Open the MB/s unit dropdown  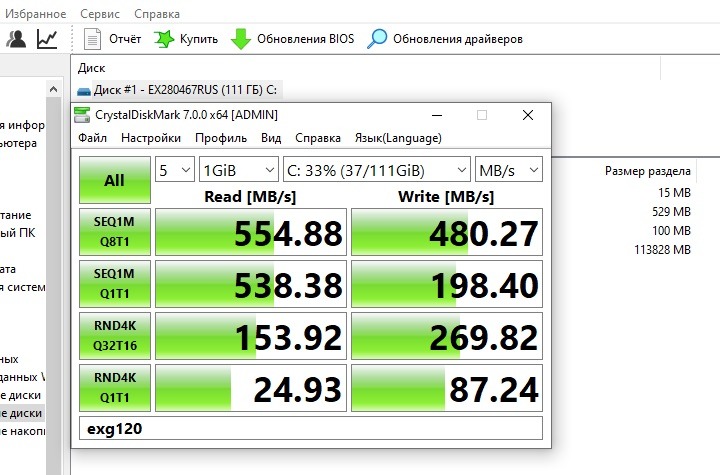(x=508, y=170)
